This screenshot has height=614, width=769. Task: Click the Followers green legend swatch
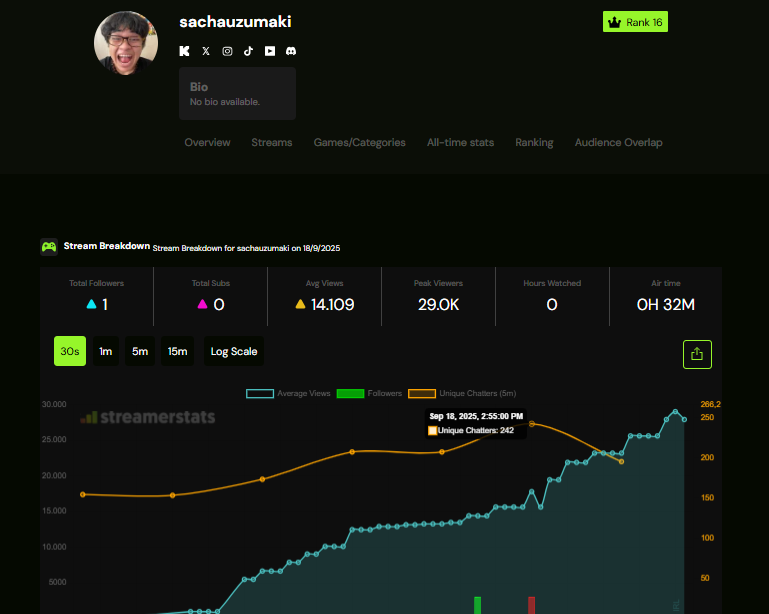pos(350,393)
